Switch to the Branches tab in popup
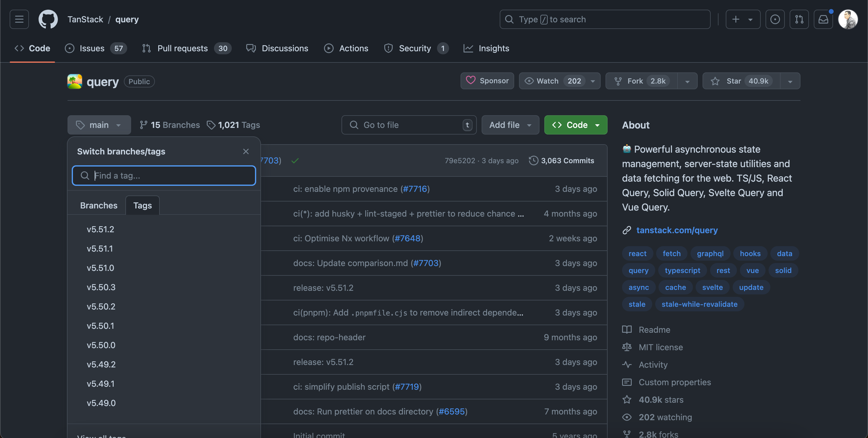This screenshot has width=868, height=438. (x=99, y=205)
